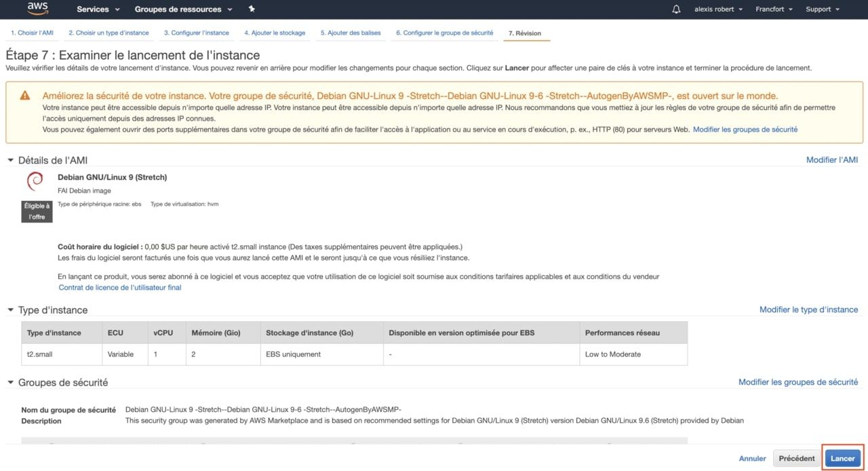Collapse the Type d'instance section

click(x=10, y=310)
